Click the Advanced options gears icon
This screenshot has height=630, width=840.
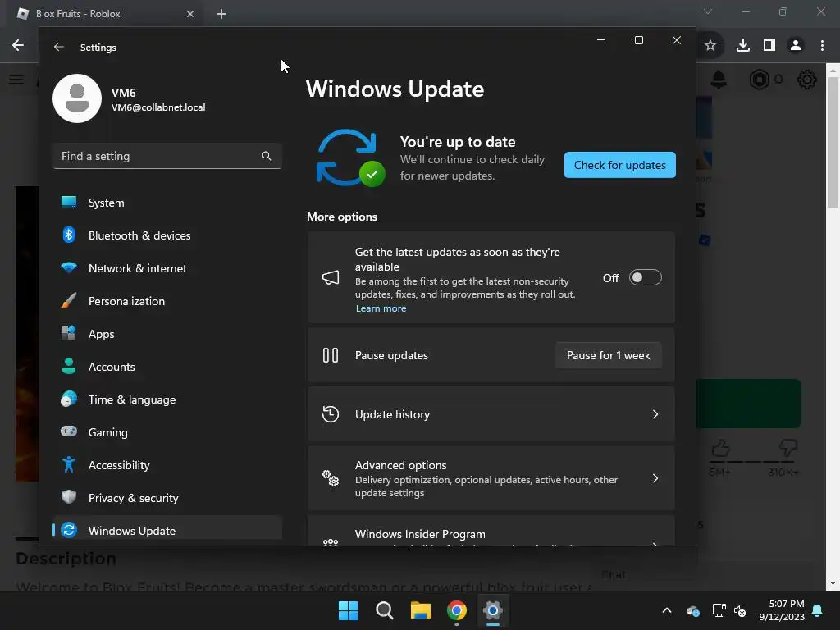(x=331, y=478)
